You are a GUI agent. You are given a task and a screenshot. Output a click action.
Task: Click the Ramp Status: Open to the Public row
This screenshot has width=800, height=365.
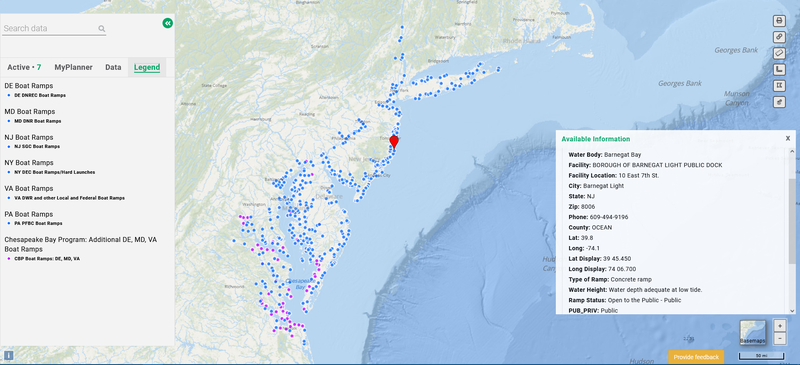pyautogui.click(x=624, y=300)
